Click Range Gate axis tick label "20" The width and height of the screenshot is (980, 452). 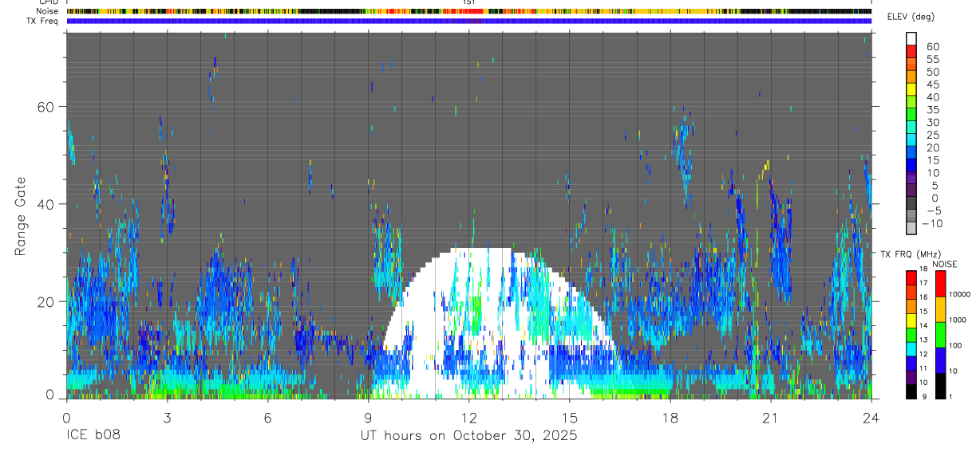[45, 301]
